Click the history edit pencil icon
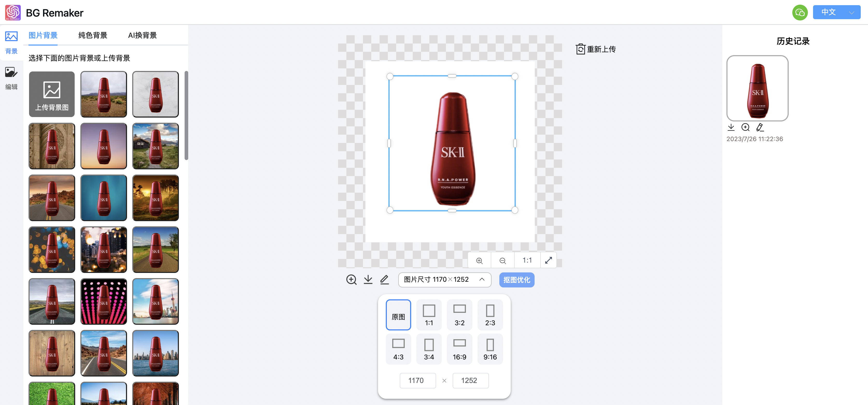The width and height of the screenshot is (868, 405). point(760,127)
